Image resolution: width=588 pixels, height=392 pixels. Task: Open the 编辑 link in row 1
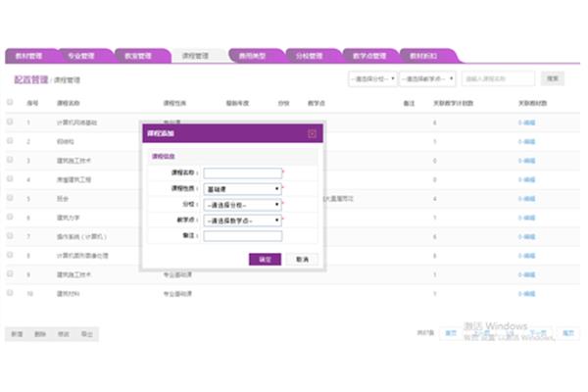click(x=527, y=122)
